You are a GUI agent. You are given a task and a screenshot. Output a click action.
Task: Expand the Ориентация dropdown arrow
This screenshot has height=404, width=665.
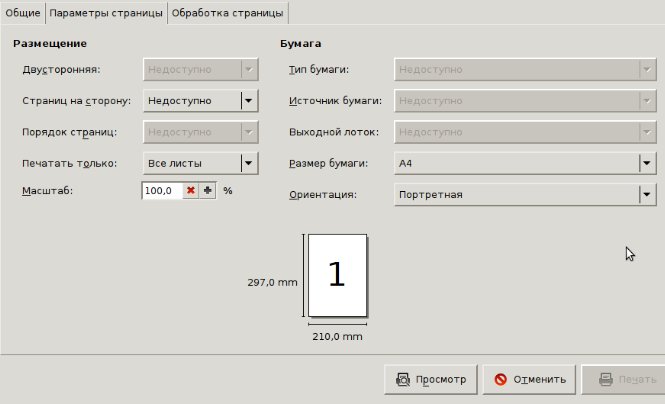click(x=647, y=194)
